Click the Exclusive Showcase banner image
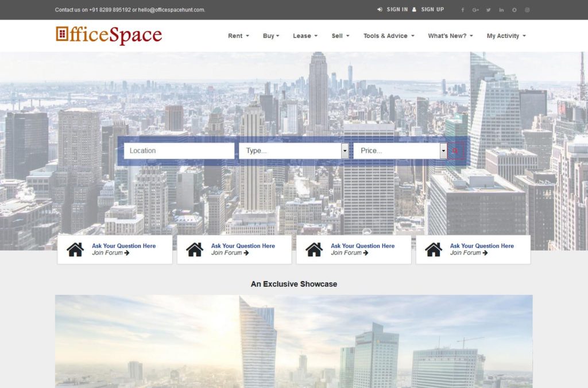 pos(293,341)
